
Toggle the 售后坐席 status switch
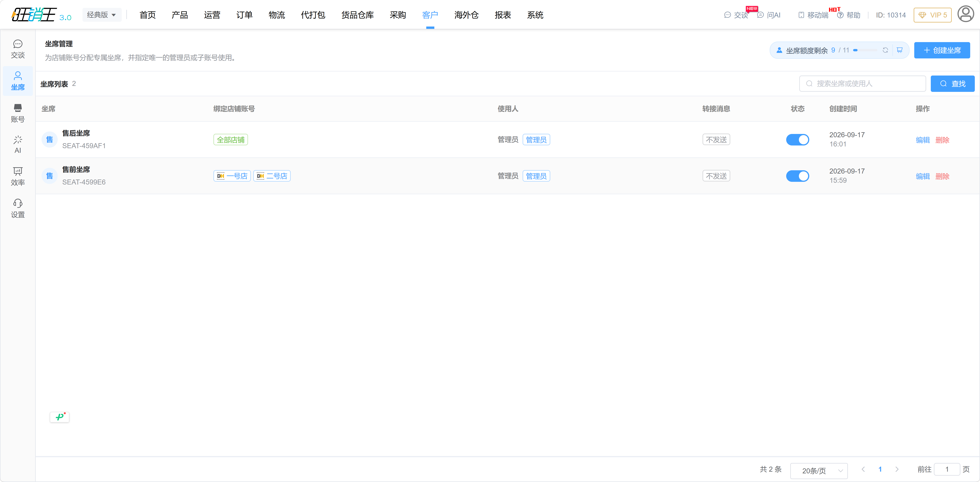[x=797, y=140]
